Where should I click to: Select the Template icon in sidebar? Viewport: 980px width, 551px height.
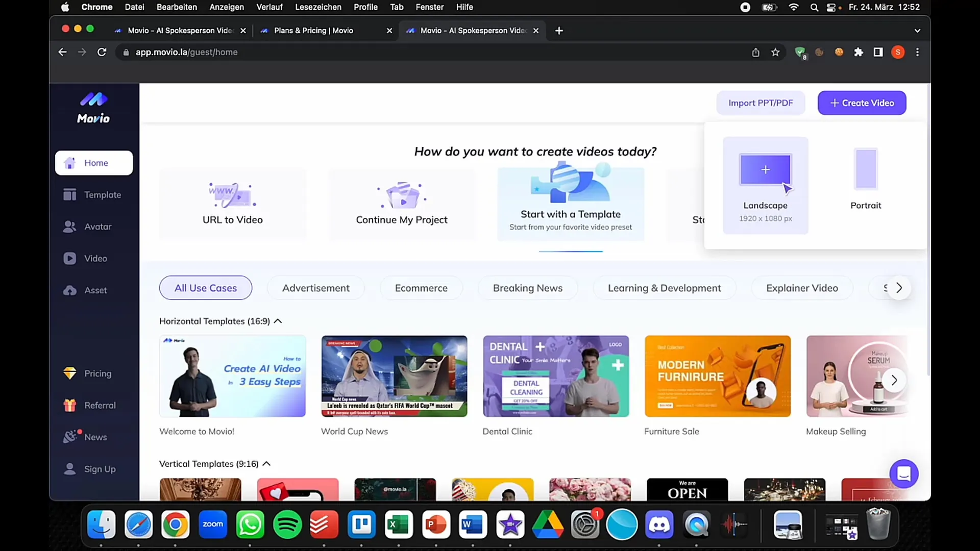(x=69, y=194)
